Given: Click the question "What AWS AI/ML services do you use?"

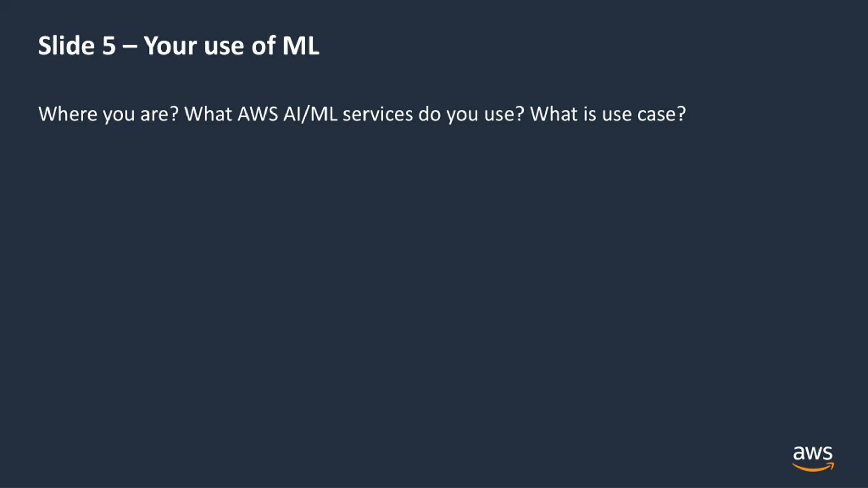Looking at the screenshot, I should point(354,114).
